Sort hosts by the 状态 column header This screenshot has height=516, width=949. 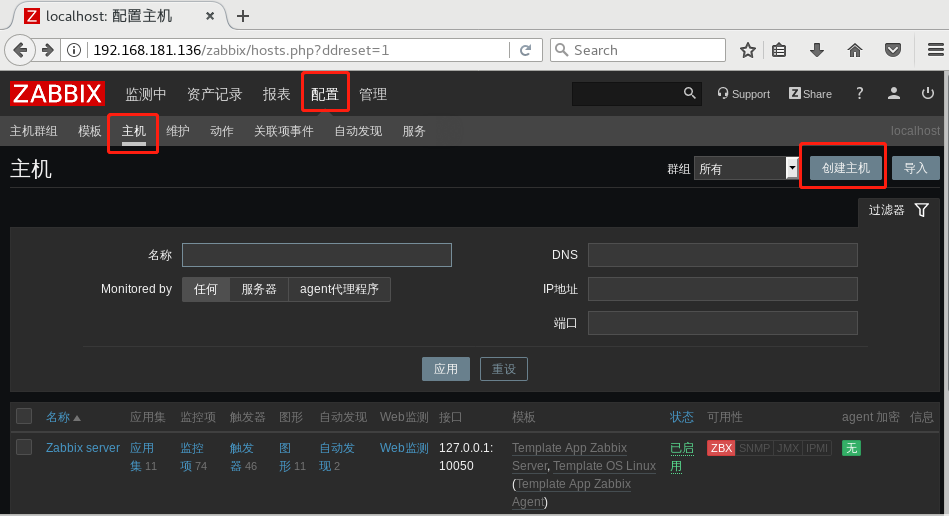681,417
